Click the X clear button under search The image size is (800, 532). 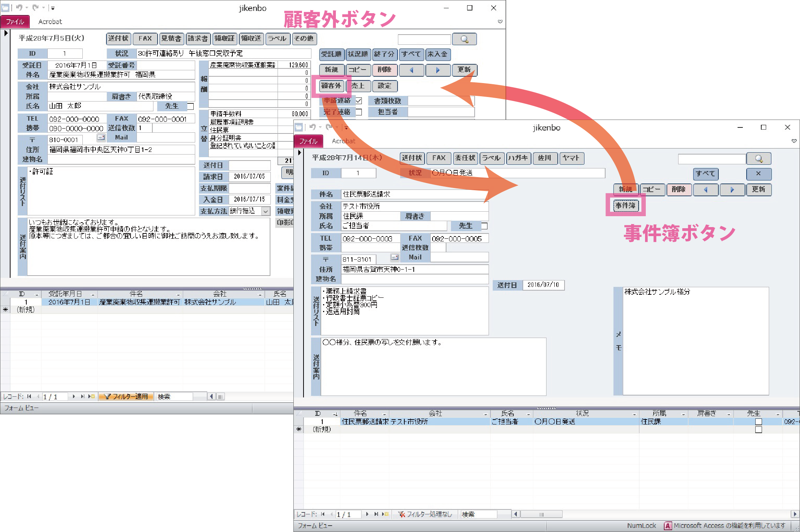click(758, 174)
